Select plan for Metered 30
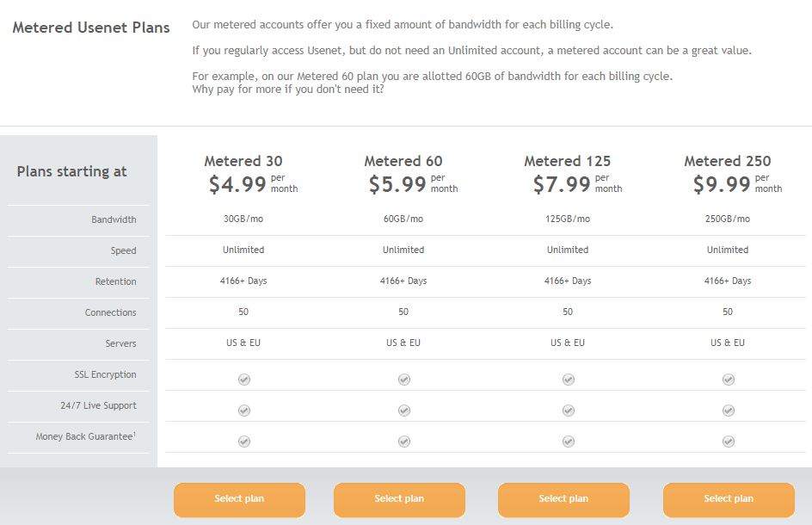812x525 pixels. coord(239,499)
